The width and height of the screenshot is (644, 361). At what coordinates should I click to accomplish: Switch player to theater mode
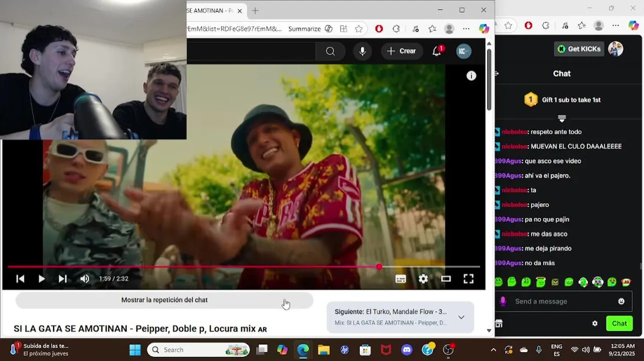(x=446, y=279)
